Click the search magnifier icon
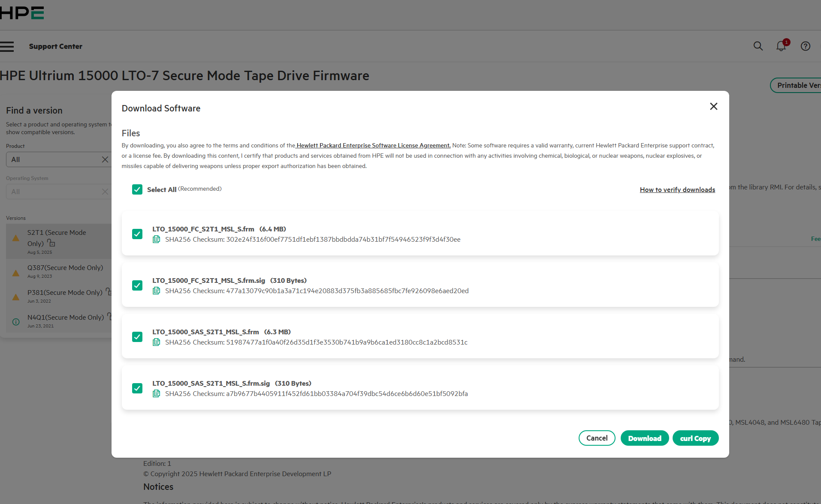This screenshot has height=504, width=821. [758, 46]
